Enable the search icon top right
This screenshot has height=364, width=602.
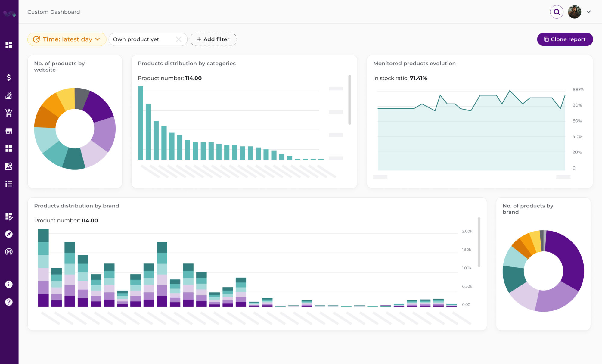tap(557, 12)
